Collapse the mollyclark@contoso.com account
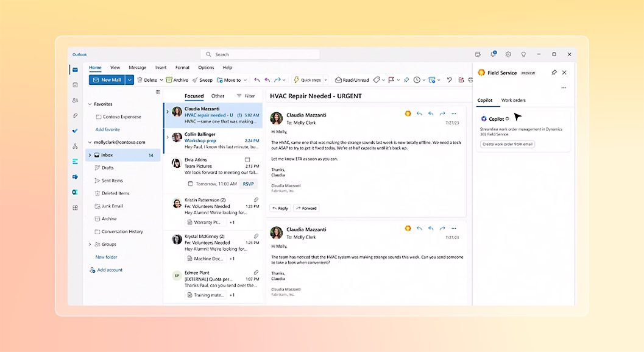The width and height of the screenshot is (644, 352). pos(90,142)
